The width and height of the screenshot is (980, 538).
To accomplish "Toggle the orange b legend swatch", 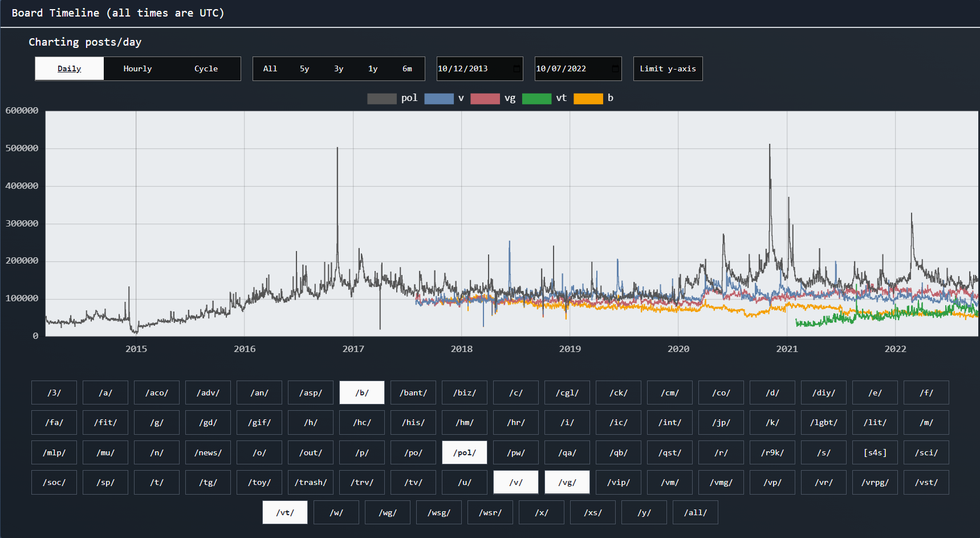I will (588, 99).
